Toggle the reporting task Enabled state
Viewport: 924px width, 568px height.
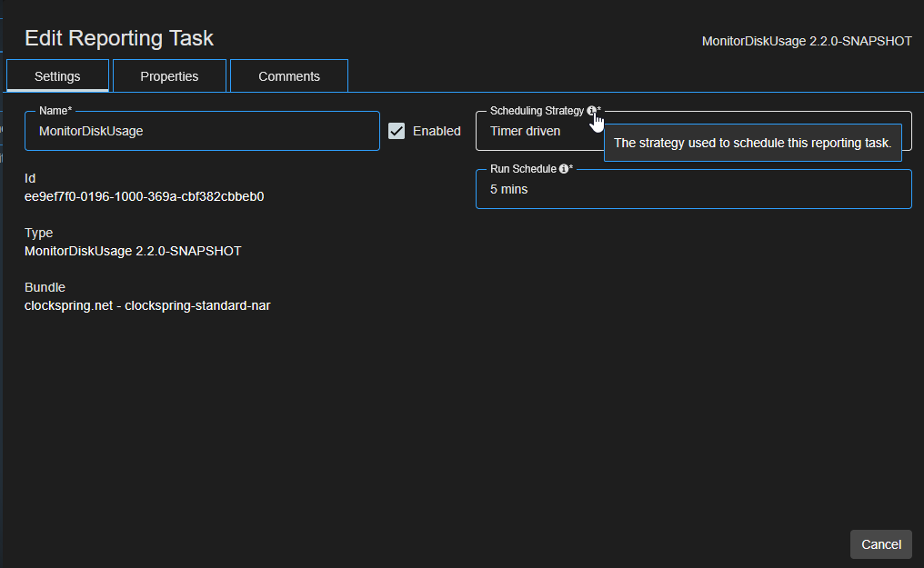point(397,130)
